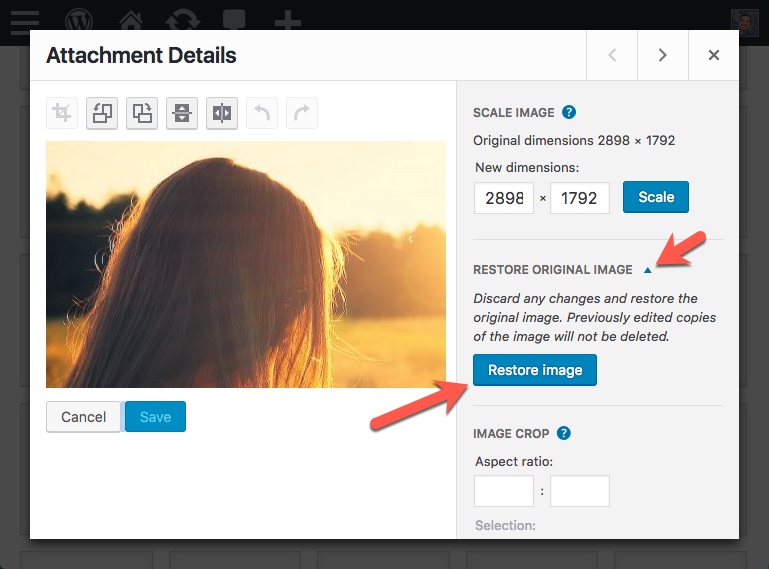This screenshot has height=569, width=769.
Task: Flip image vertically
Action: coord(182,113)
